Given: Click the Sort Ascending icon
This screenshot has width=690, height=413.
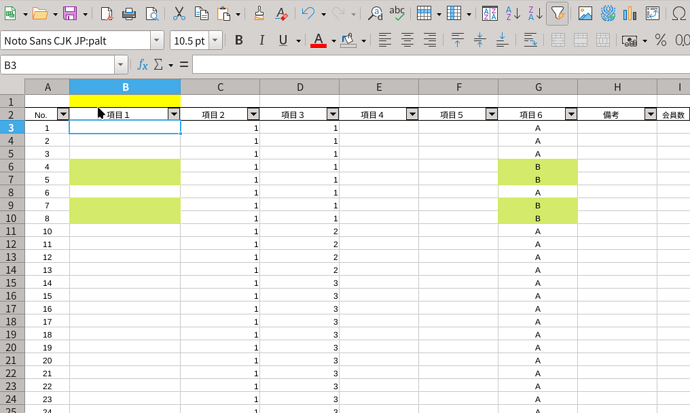Looking at the screenshot, I should pyautogui.click(x=513, y=14).
